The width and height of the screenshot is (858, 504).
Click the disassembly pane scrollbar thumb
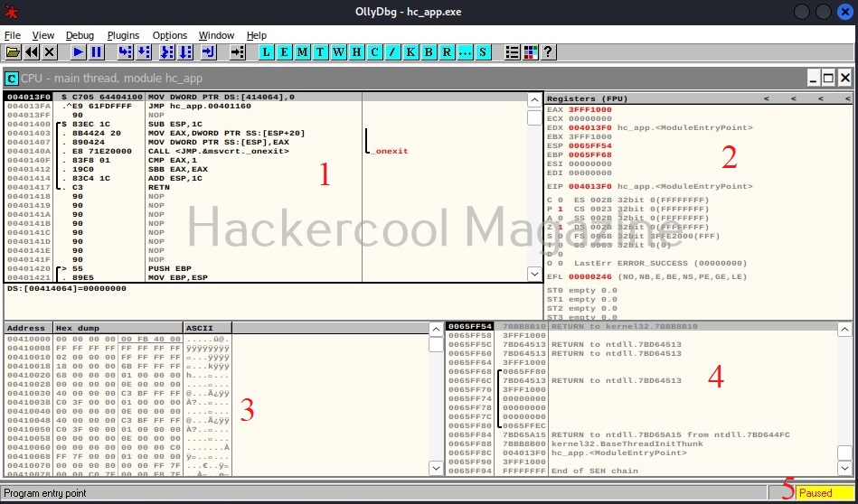tap(534, 117)
